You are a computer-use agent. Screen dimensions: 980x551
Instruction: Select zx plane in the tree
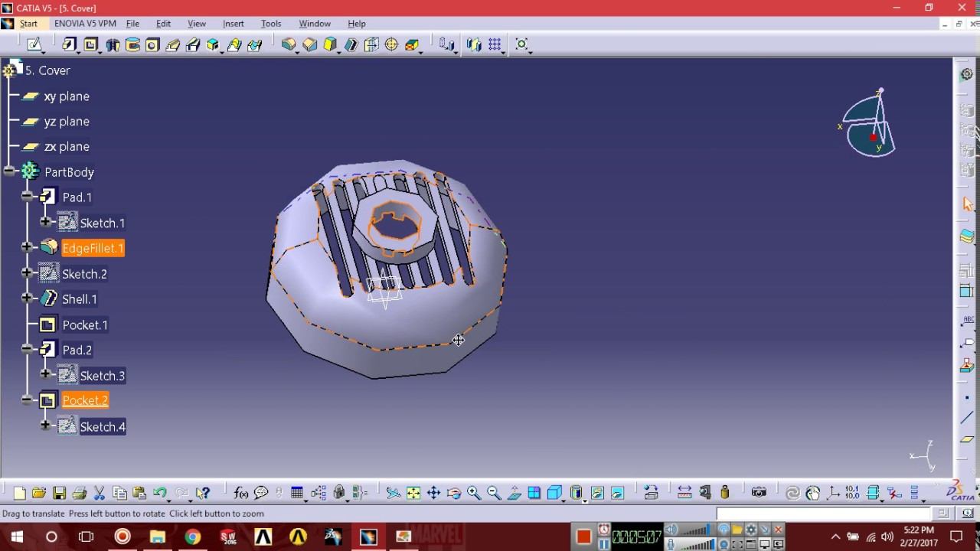[x=67, y=147]
